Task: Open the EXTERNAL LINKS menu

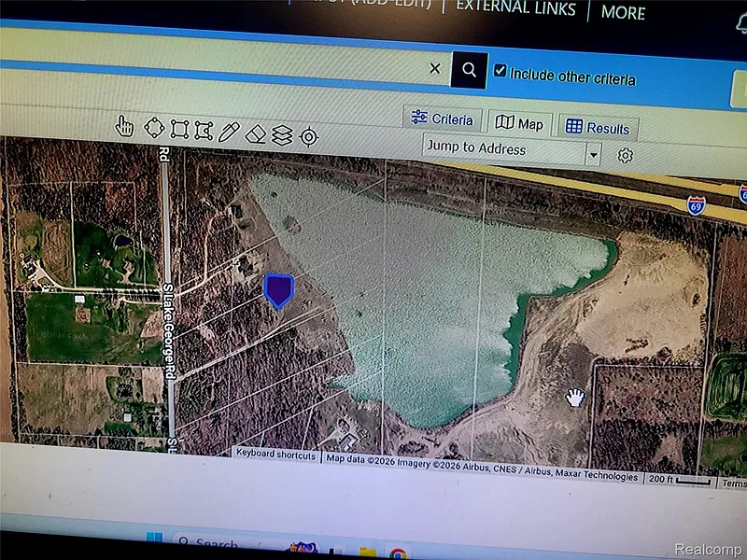Action: tap(517, 7)
